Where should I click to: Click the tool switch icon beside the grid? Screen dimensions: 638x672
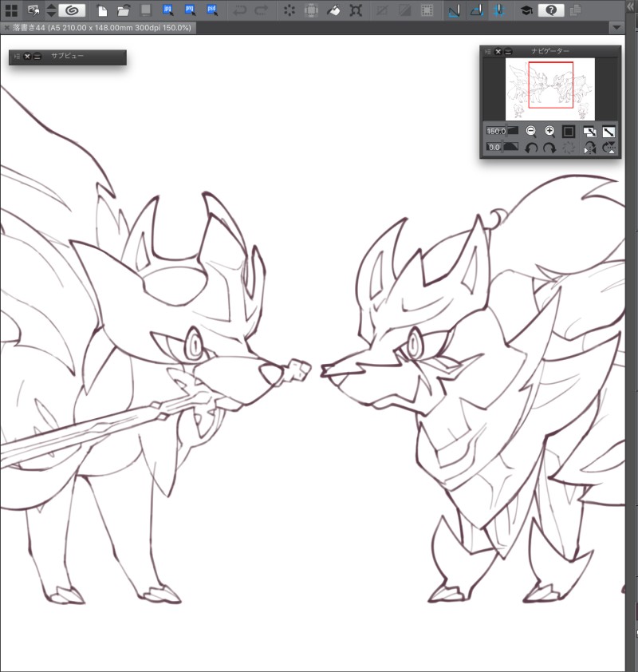33,10
